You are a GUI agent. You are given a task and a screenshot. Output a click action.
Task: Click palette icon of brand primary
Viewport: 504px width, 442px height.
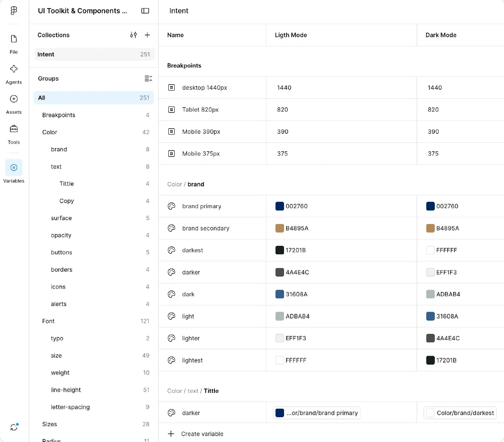click(172, 206)
